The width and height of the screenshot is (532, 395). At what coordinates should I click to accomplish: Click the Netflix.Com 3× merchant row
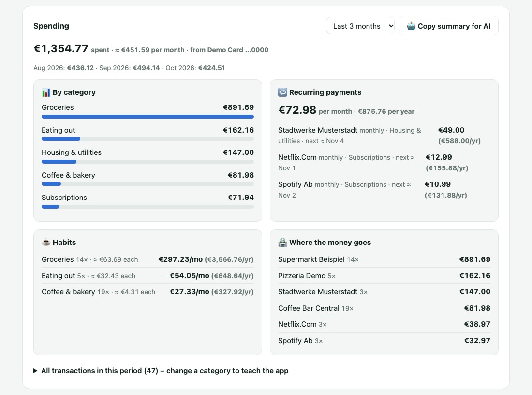384,324
